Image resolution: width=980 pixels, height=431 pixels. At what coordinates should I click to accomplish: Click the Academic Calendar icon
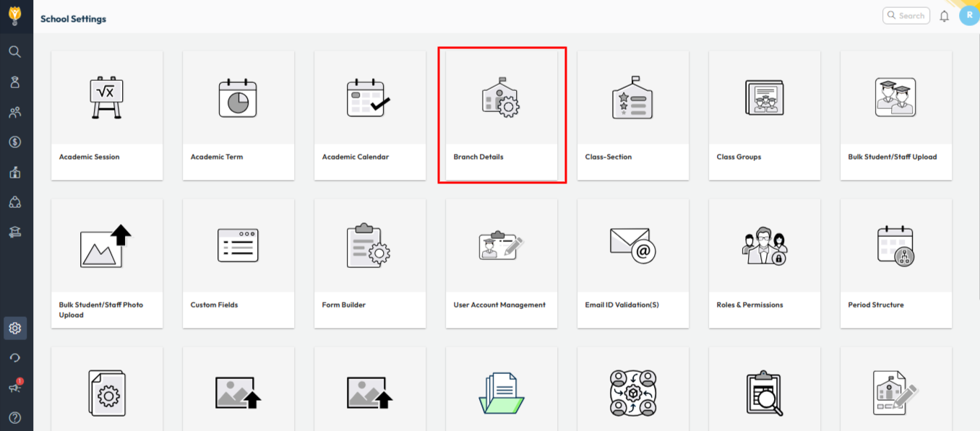(369, 98)
